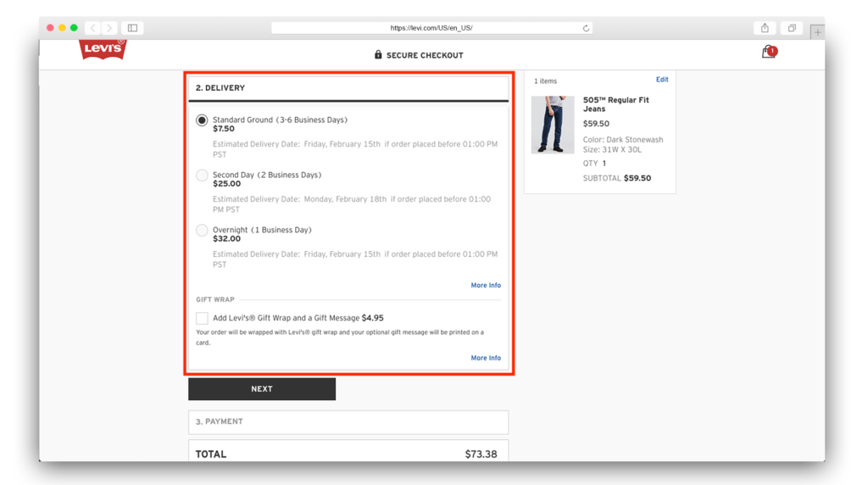868x485 pixels.
Task: Click Edit link in order summary
Action: click(x=662, y=80)
